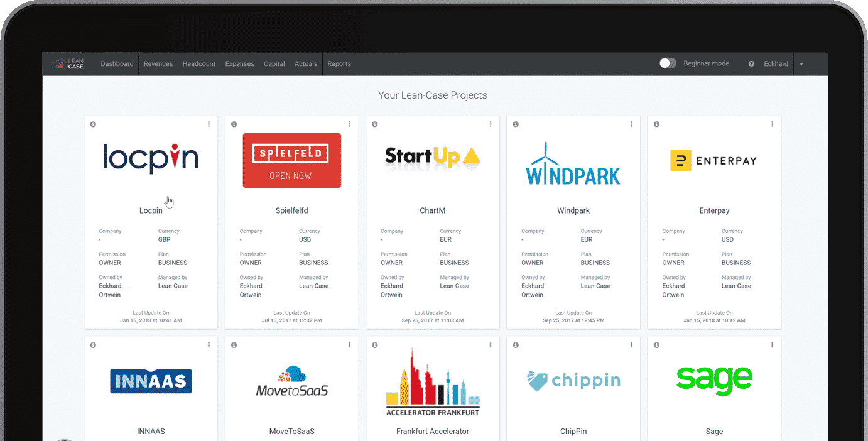This screenshot has height=441, width=868.
Task: Select the chippin project logo
Action: pyautogui.click(x=573, y=381)
